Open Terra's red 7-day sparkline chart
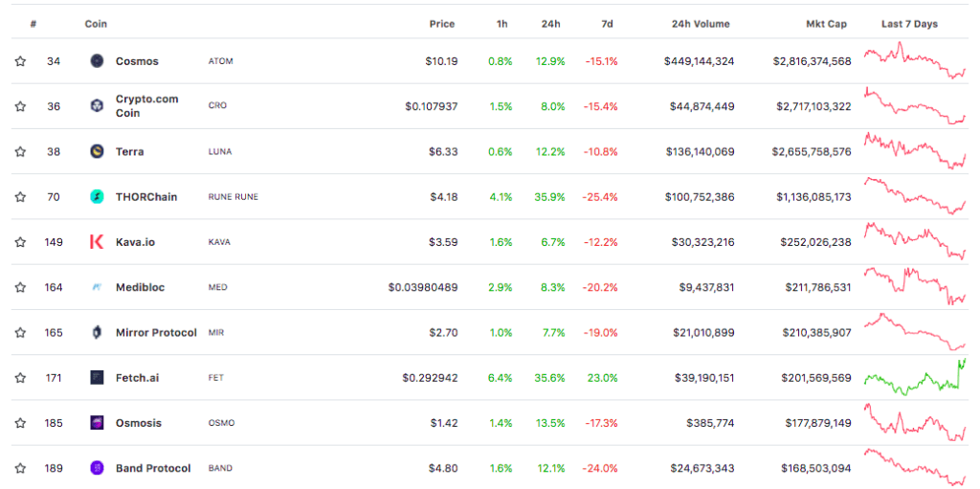This screenshot has height=489, width=980. tap(915, 151)
